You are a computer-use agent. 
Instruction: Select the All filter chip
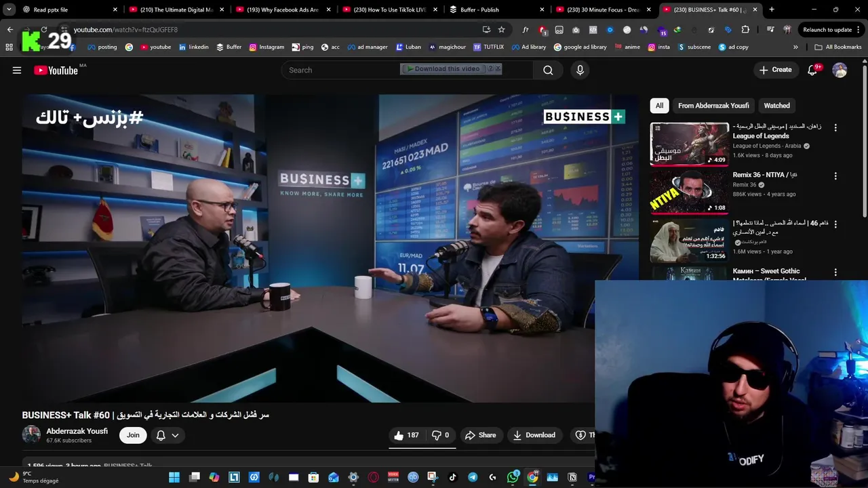[659, 106]
